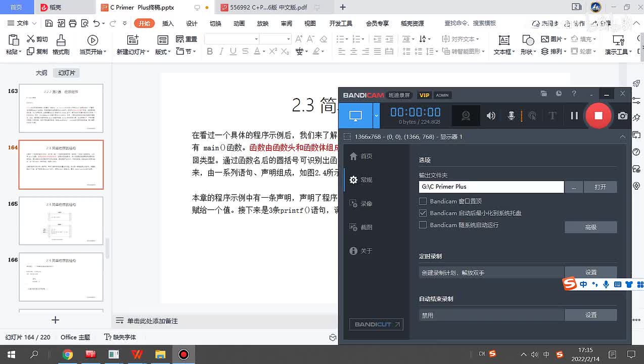Toggle the webcam overlay in Bandicam
Image resolution: width=644 pixels, height=364 pixels.
pos(466,116)
